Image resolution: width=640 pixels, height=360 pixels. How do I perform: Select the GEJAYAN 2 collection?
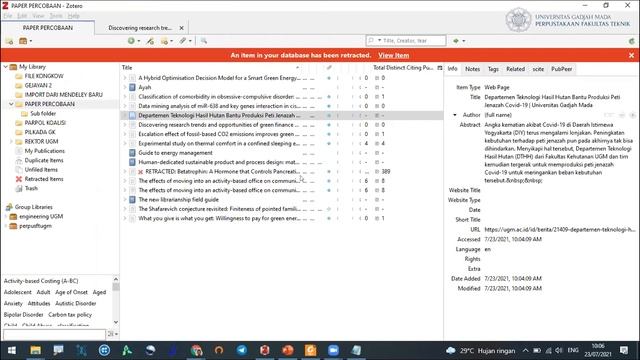click(38, 85)
